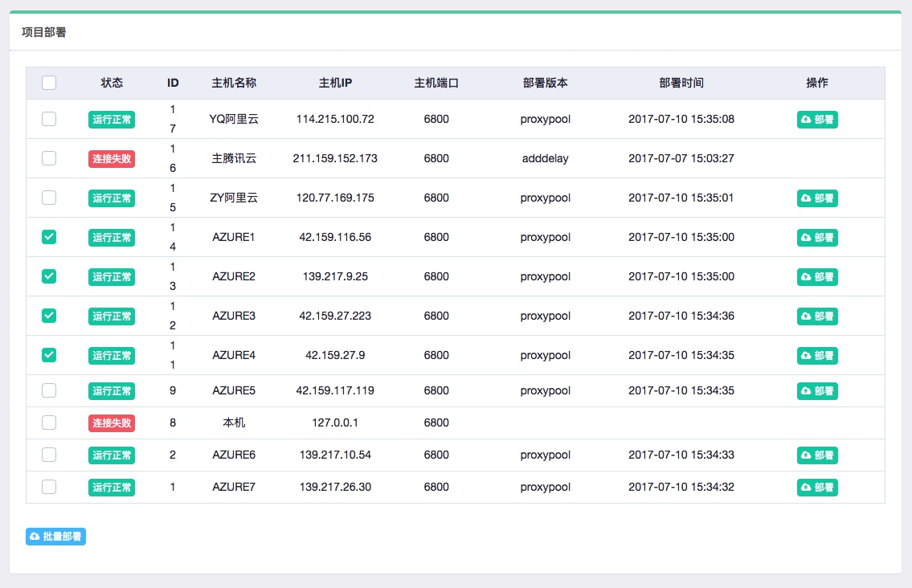Toggle the select-all checkbox in table header
This screenshot has width=912, height=588.
[x=49, y=83]
